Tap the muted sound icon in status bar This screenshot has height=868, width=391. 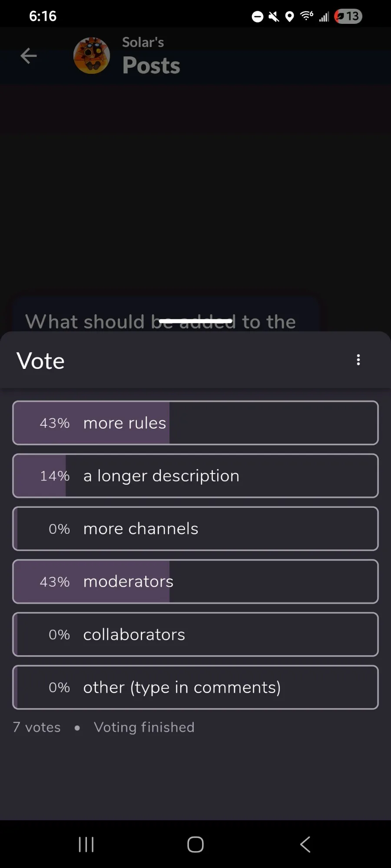tap(274, 16)
